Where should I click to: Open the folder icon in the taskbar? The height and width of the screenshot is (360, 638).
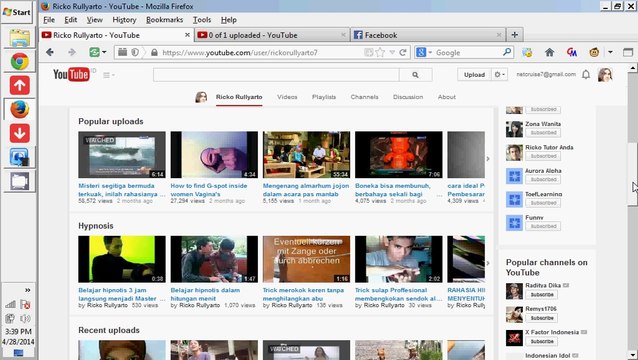[x=20, y=38]
